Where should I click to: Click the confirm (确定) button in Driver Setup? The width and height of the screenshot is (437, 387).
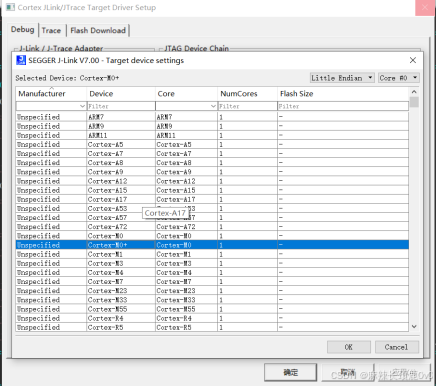pyautogui.click(x=290, y=372)
